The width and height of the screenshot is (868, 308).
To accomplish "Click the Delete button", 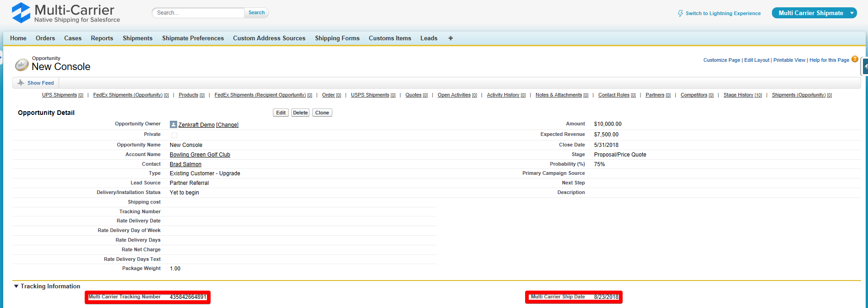I will point(300,113).
